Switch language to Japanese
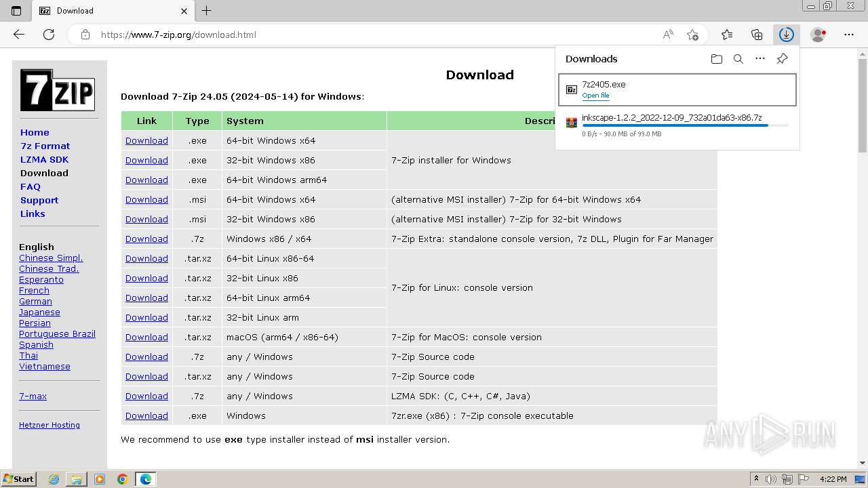This screenshot has height=488, width=868. coord(39,312)
